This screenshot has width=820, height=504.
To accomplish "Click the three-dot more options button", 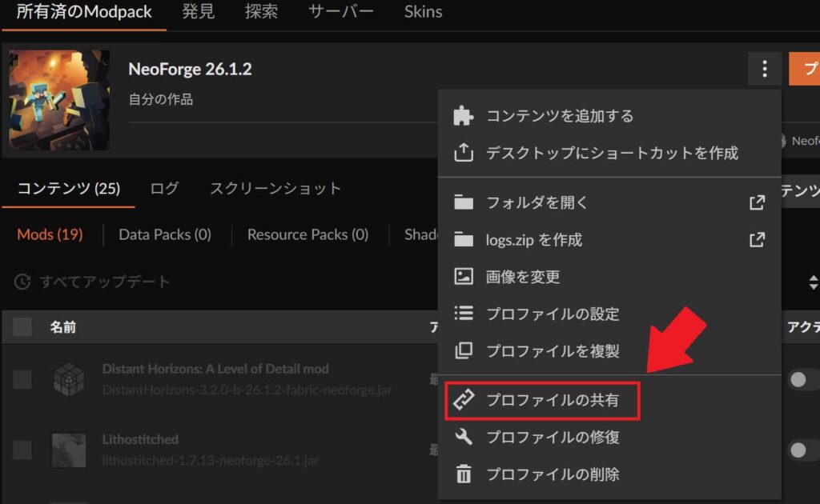I will click(765, 69).
